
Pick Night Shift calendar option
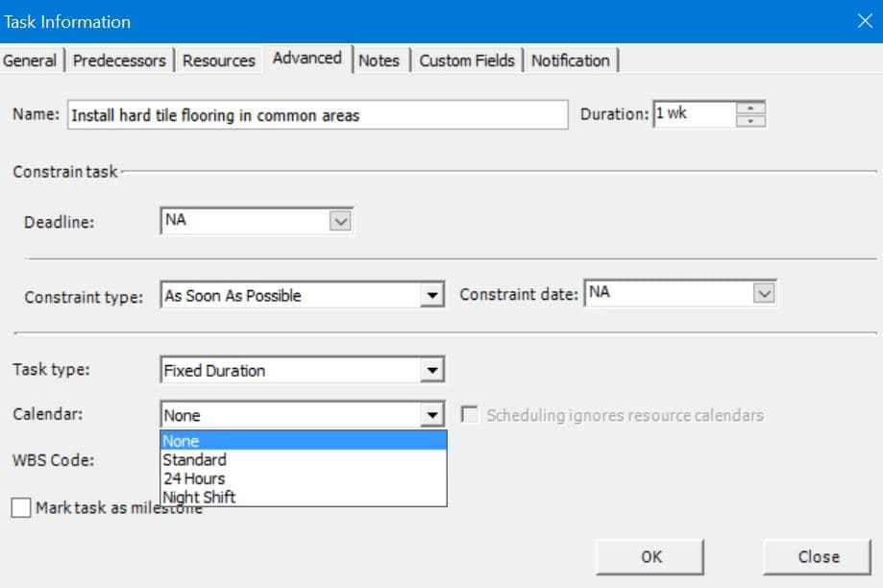(x=199, y=497)
